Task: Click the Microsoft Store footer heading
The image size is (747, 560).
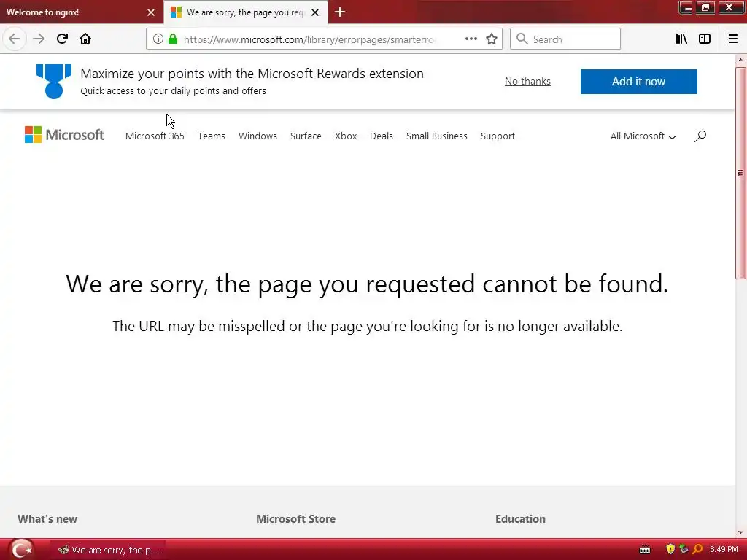Action: 296,519
